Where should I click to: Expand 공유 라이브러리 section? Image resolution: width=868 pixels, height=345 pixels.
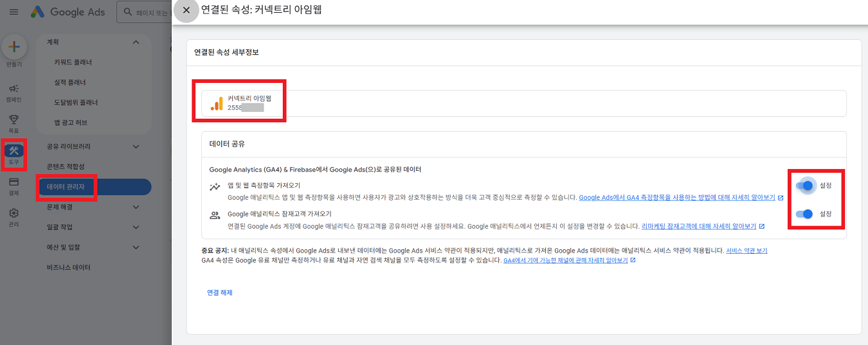(x=136, y=146)
